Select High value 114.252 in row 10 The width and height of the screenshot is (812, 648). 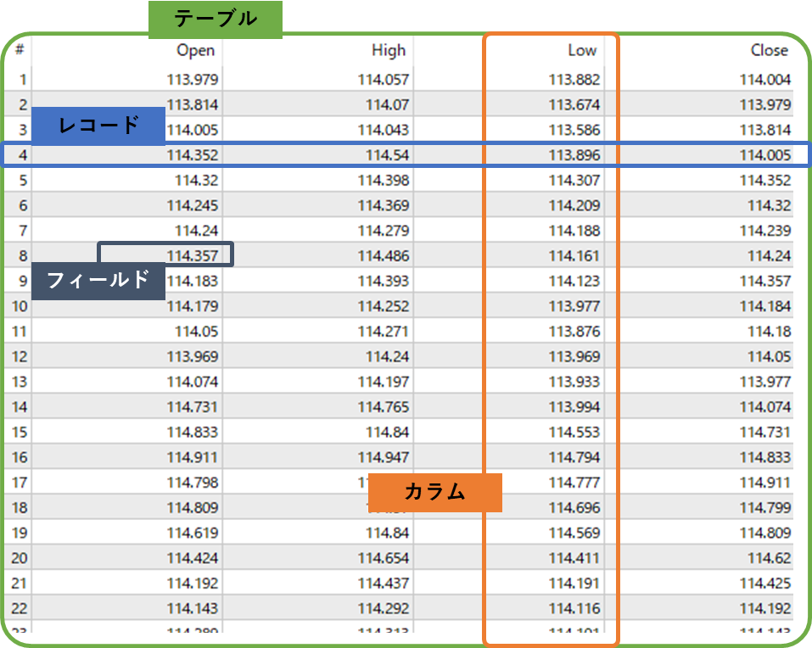[x=384, y=306]
